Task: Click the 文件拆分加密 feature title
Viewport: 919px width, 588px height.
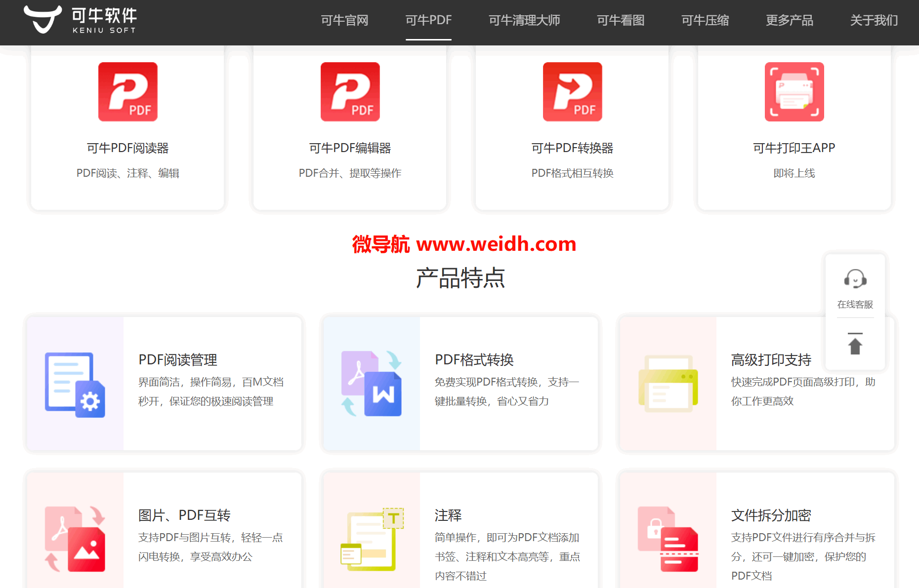Action: click(771, 515)
